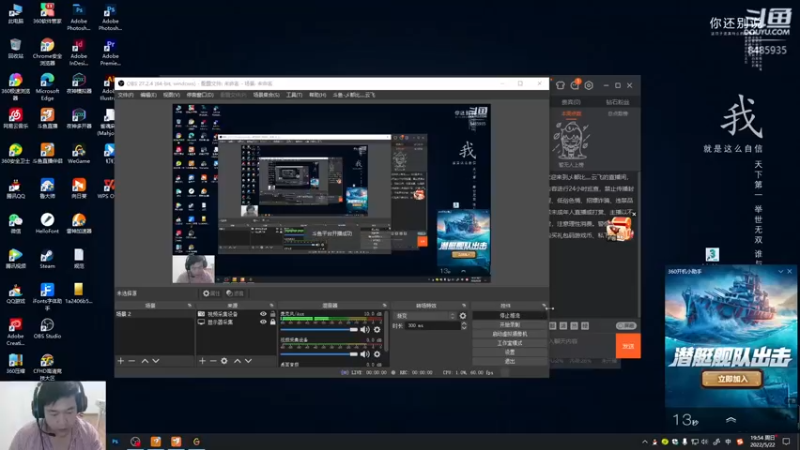Click the orange send button in Douyu chat
The image size is (800, 450).
click(628, 346)
